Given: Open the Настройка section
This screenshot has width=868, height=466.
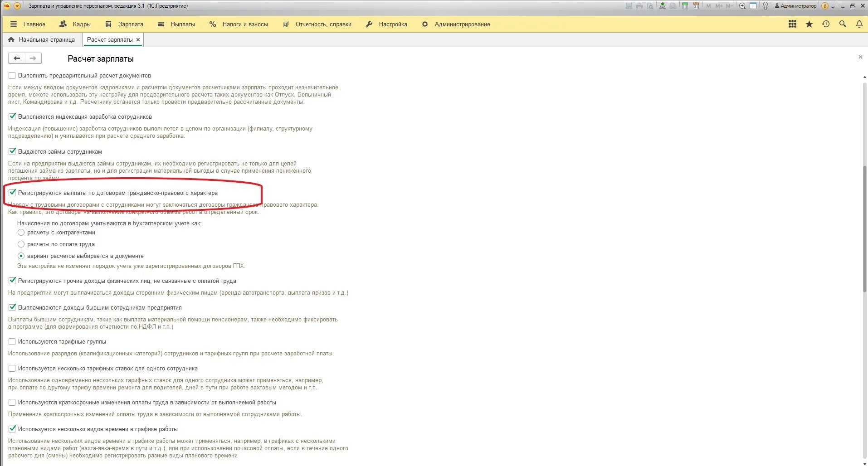Looking at the screenshot, I should click(386, 24).
